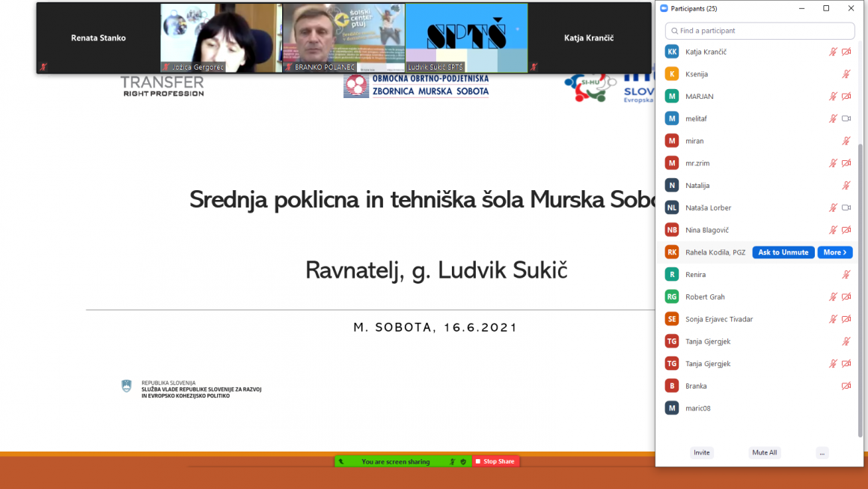Click the Zoom logo in the Participants title bar
Viewport: 868px width, 489px height.
click(664, 8)
